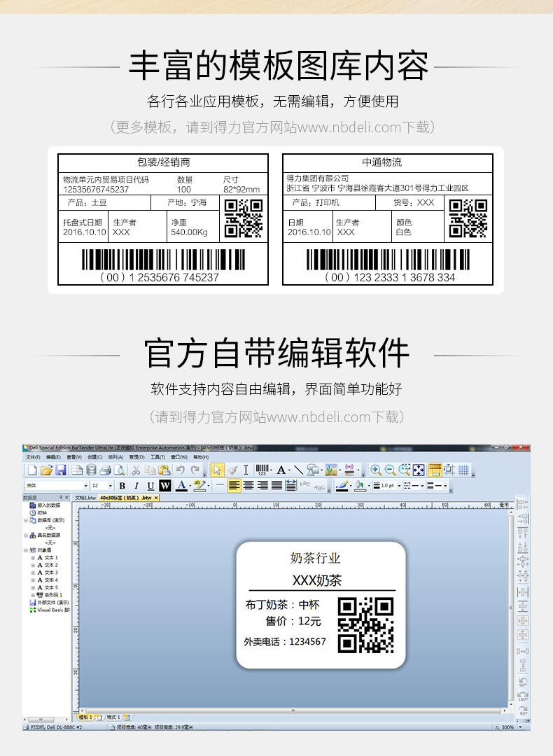The width and height of the screenshot is (553, 756).
Task: Click the Page Setup icon
Action: tap(77, 470)
